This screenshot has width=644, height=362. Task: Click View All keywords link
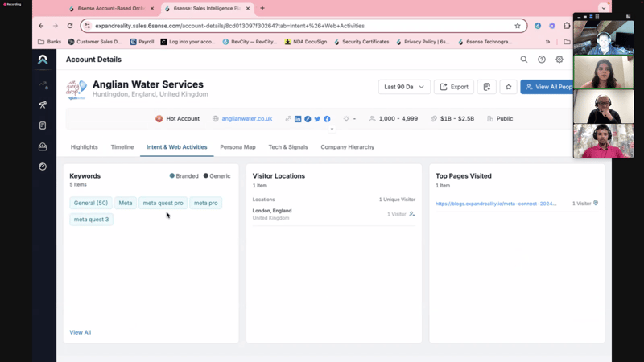click(80, 332)
